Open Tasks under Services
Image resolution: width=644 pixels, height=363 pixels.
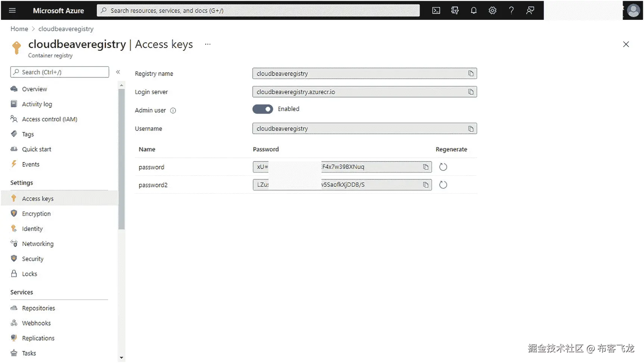click(29, 353)
